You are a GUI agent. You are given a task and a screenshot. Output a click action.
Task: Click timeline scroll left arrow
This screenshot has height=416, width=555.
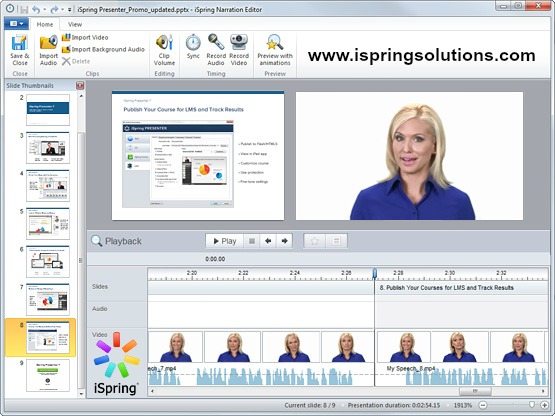click(x=153, y=391)
